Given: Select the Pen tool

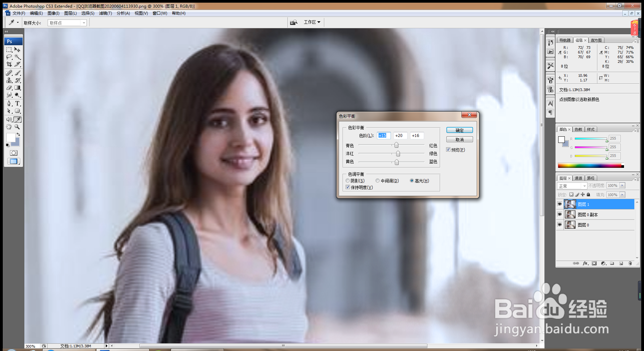Looking at the screenshot, I should (x=9, y=104).
